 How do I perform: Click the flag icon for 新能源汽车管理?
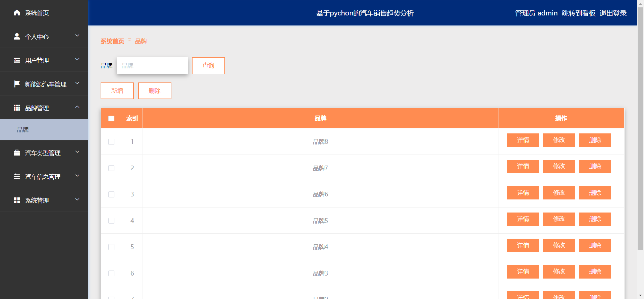pyautogui.click(x=17, y=84)
